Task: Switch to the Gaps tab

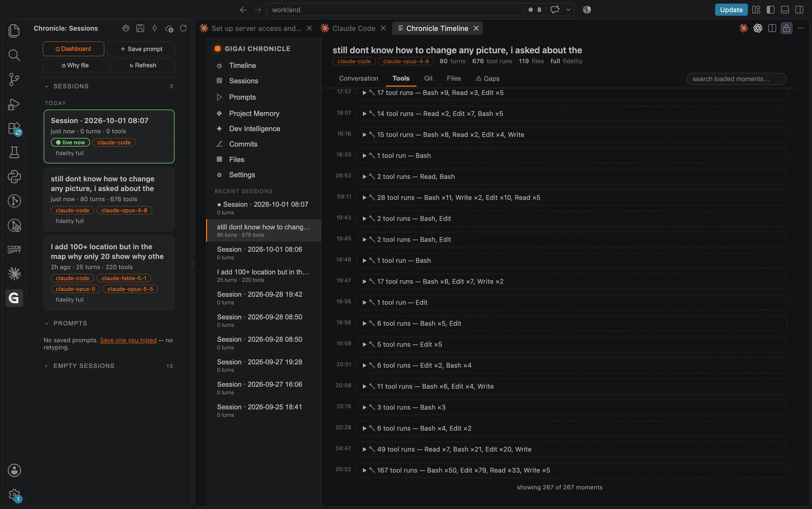Action: [x=487, y=78]
